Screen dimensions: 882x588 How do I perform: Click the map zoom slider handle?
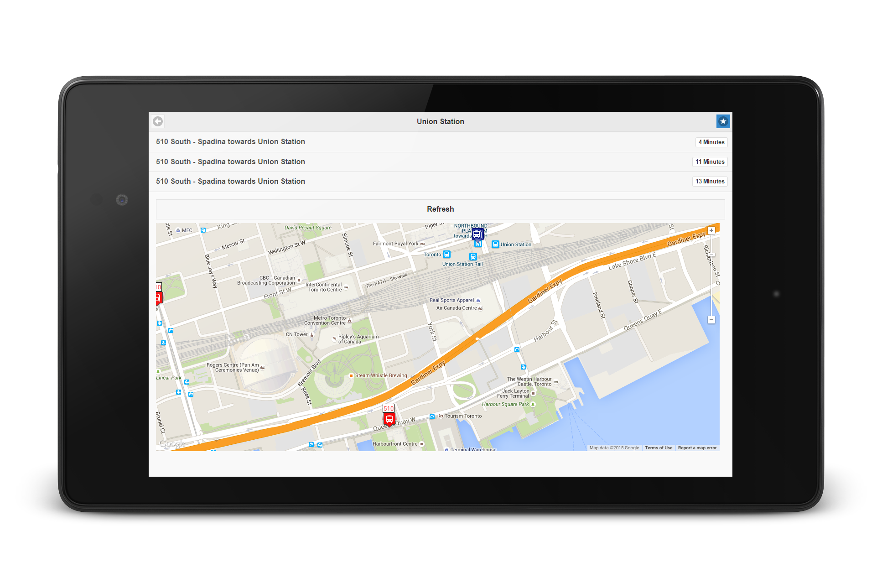coord(711,255)
